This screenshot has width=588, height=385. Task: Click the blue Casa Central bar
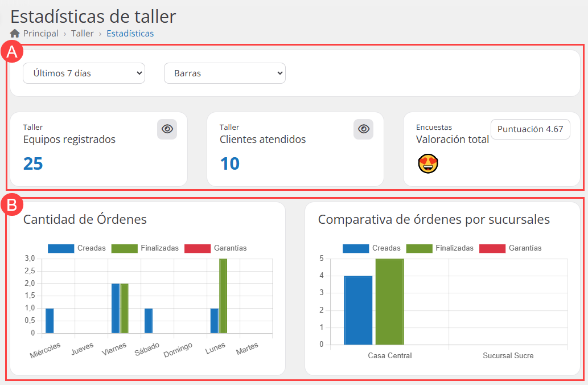tap(358, 310)
